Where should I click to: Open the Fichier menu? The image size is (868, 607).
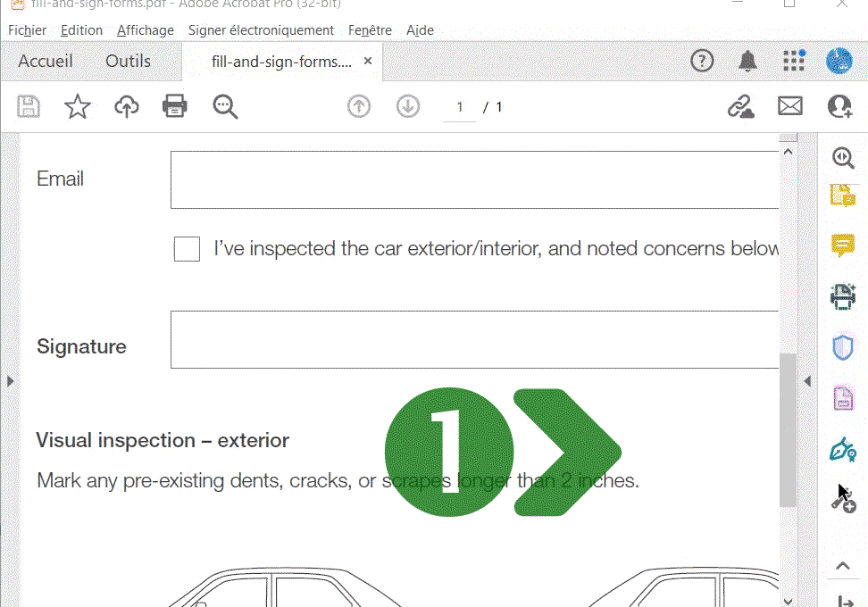(27, 30)
